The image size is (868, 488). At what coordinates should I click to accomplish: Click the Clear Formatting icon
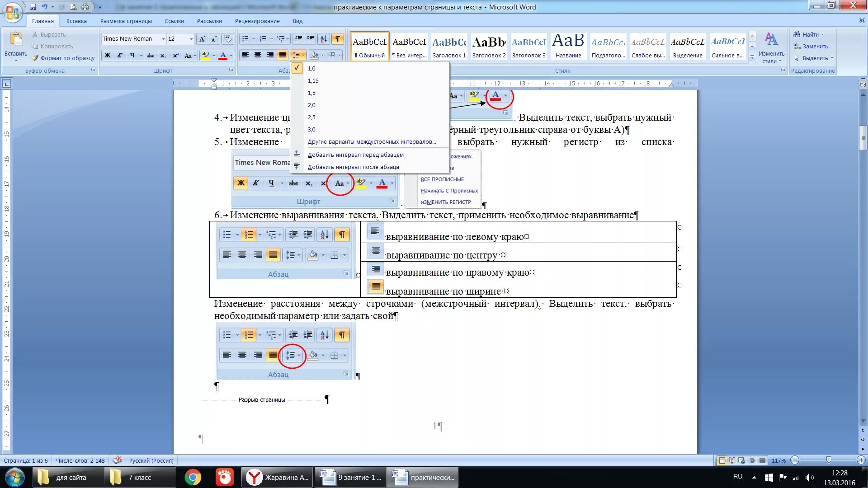[x=228, y=39]
